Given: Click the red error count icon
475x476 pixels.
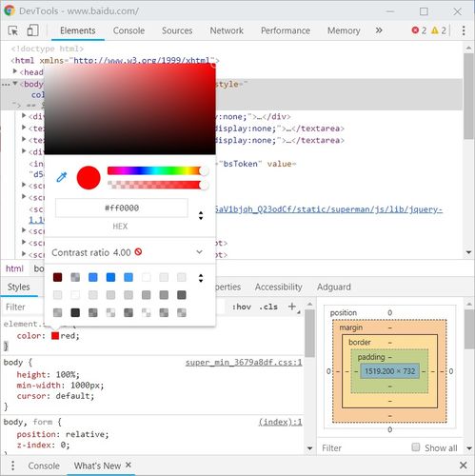Looking at the screenshot, I should pos(415,30).
